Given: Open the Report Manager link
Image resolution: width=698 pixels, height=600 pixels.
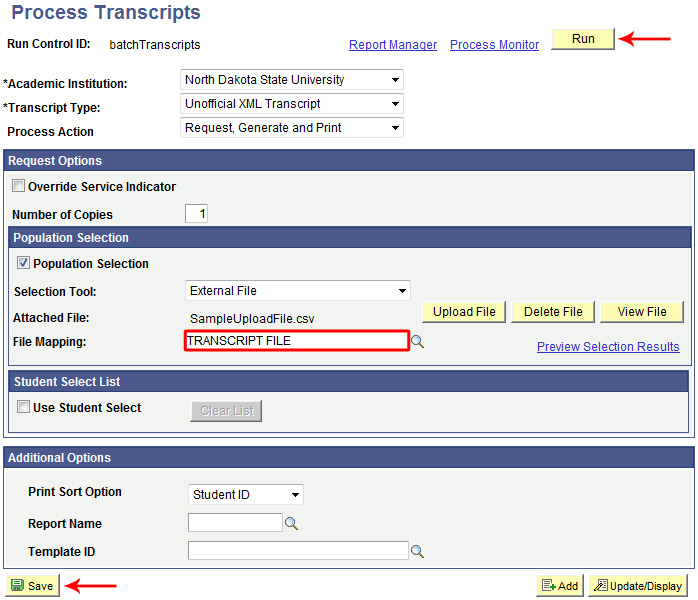Looking at the screenshot, I should (x=393, y=45).
